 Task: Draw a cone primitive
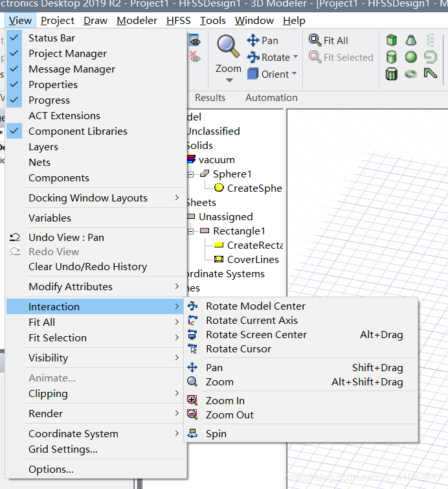coord(411,40)
